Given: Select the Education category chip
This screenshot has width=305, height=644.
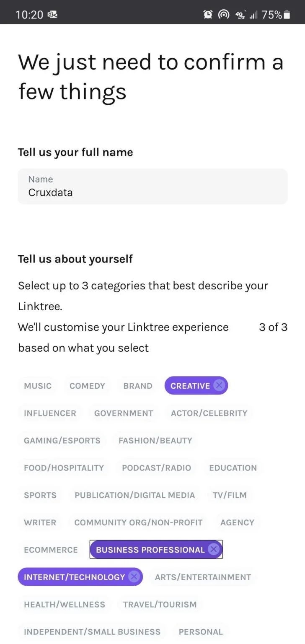Looking at the screenshot, I should (x=233, y=467).
